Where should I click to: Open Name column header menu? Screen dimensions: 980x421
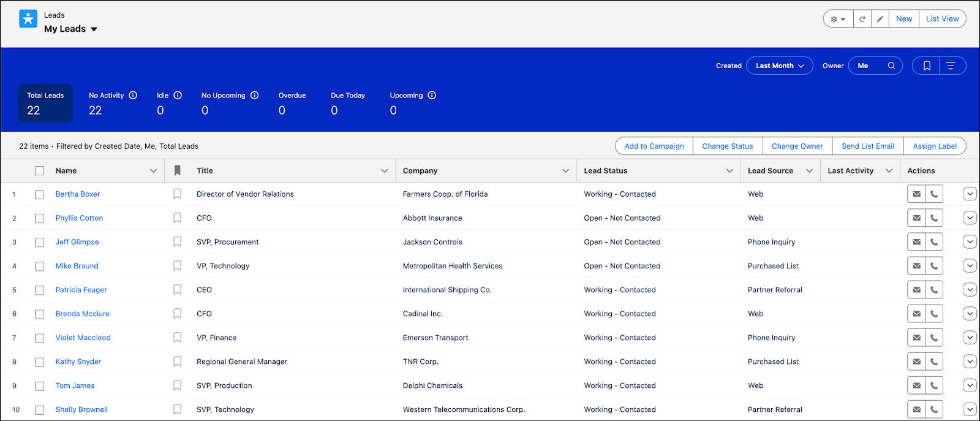pyautogui.click(x=153, y=171)
